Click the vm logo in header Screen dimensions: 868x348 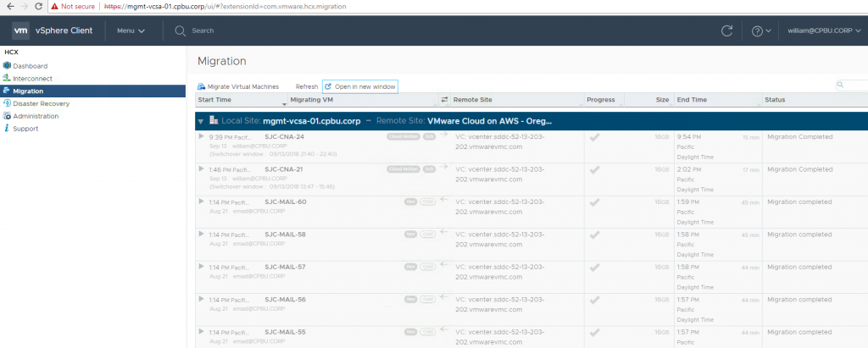coord(21,30)
